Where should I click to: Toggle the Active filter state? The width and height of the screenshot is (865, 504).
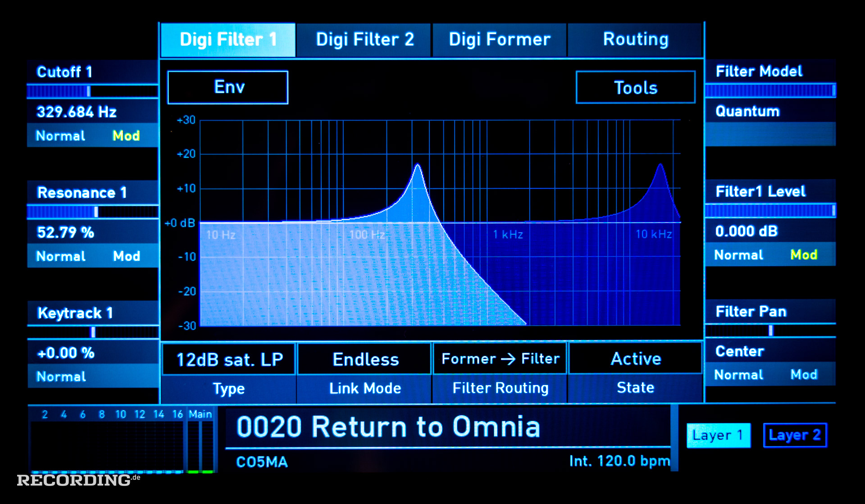point(635,359)
